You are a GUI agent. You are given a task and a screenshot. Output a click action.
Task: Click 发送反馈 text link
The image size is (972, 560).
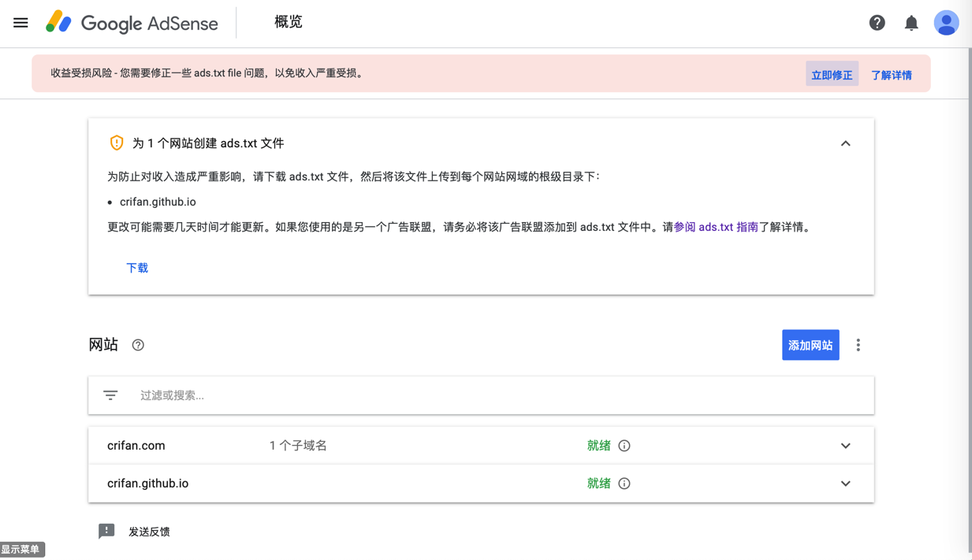[149, 532]
